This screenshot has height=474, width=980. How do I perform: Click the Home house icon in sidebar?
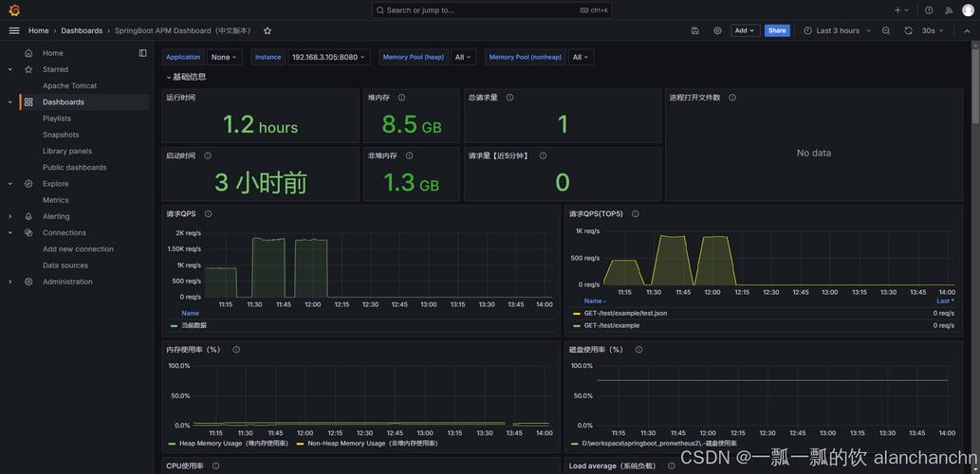point(28,53)
